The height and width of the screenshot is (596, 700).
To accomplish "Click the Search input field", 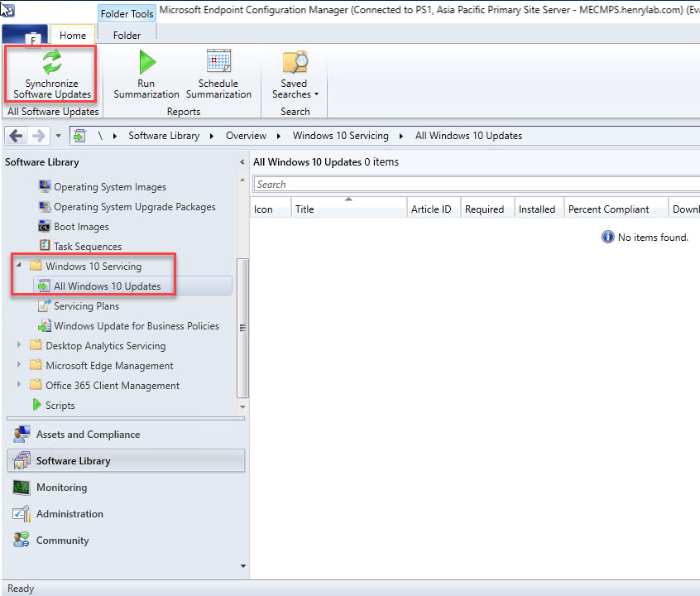I will coord(472,185).
